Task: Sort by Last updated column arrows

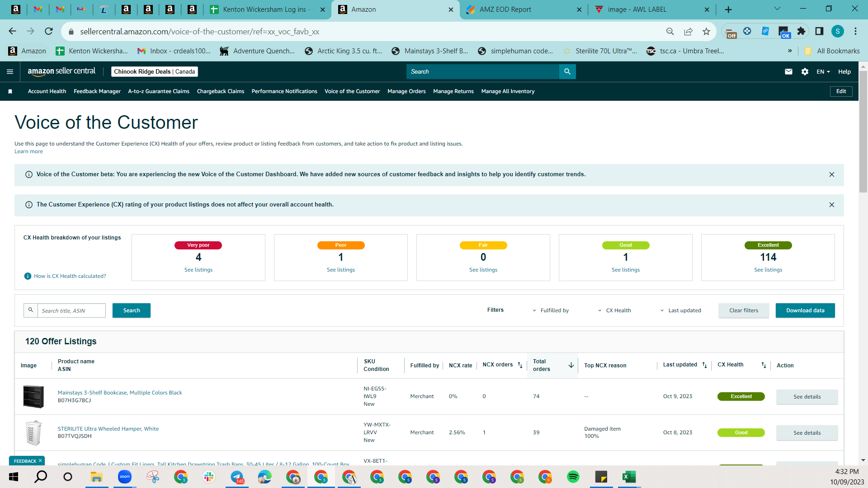Action: [x=704, y=365]
